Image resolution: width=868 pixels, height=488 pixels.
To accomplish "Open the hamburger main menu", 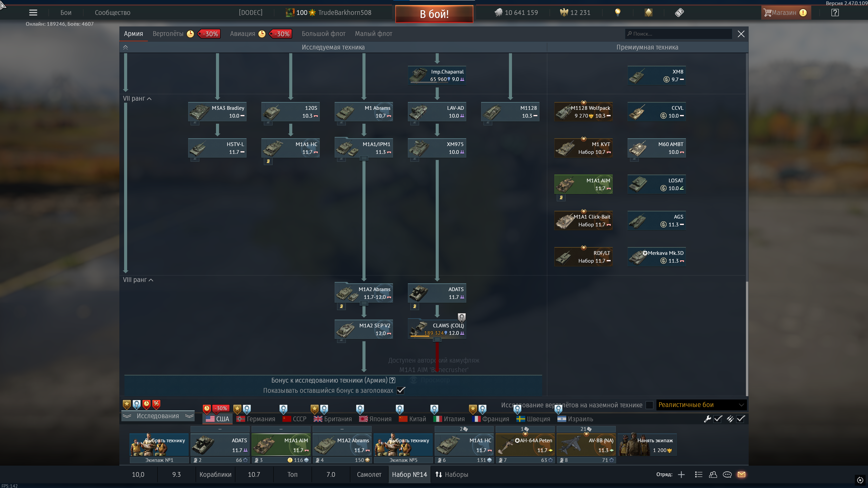I will (33, 13).
